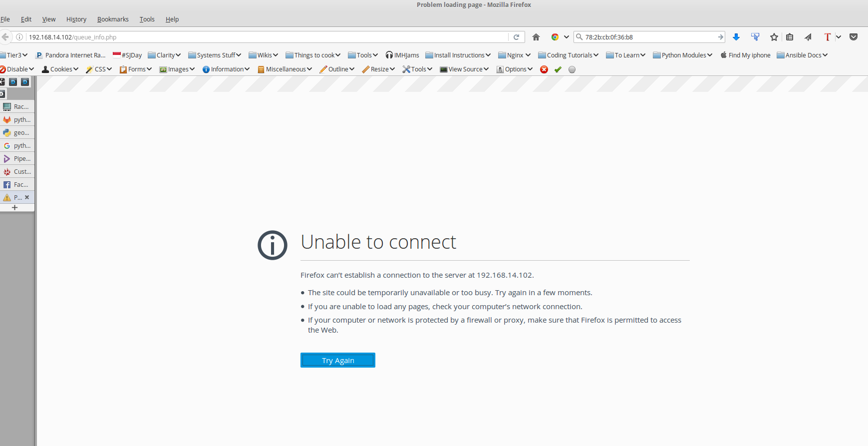
Task: Click the green checkmark validation indicator
Action: click(x=558, y=69)
